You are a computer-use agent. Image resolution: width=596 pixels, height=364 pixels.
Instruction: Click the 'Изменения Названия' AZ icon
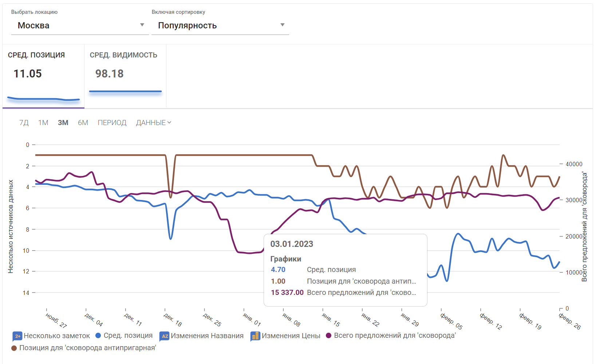point(165,336)
